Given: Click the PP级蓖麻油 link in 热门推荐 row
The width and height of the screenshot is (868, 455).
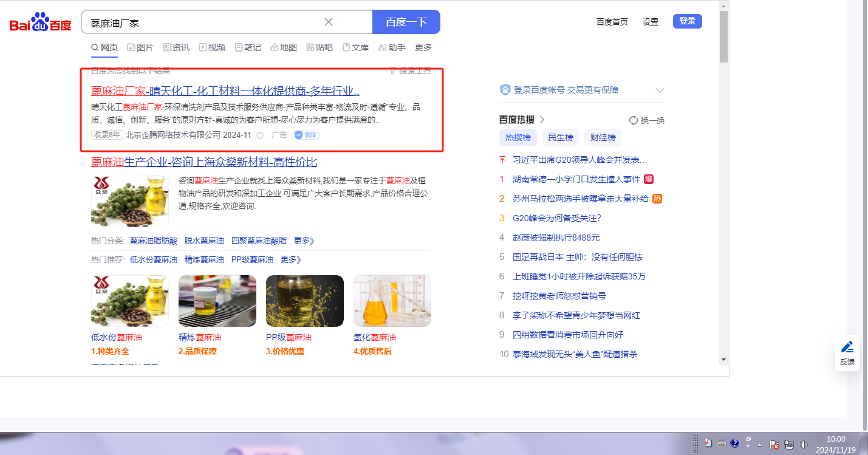Looking at the screenshot, I should pyautogui.click(x=252, y=259).
